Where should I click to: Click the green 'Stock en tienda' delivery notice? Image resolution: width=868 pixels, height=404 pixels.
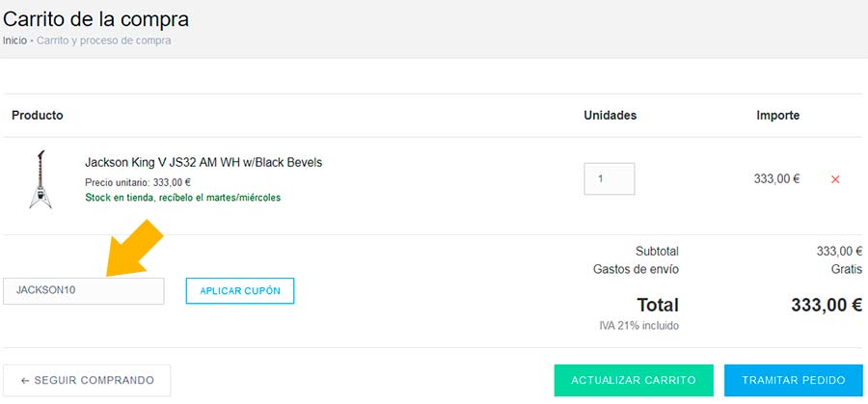182,198
